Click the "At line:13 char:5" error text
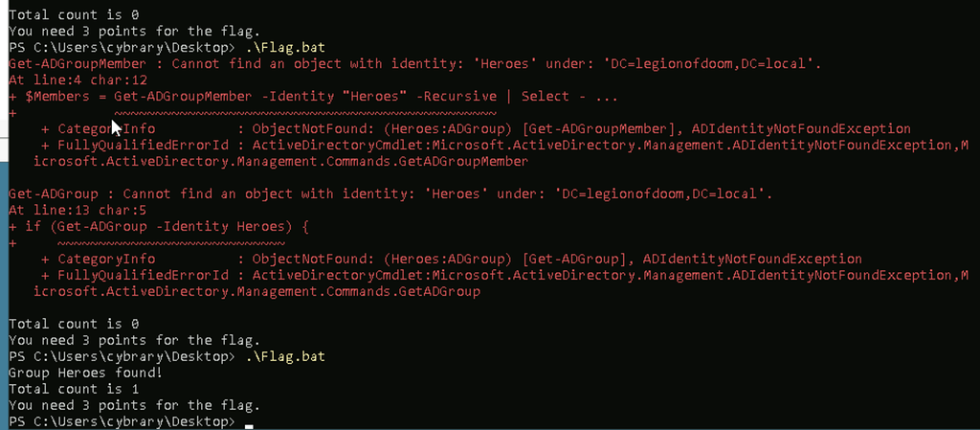This screenshot has height=430, width=980. pos(74,210)
